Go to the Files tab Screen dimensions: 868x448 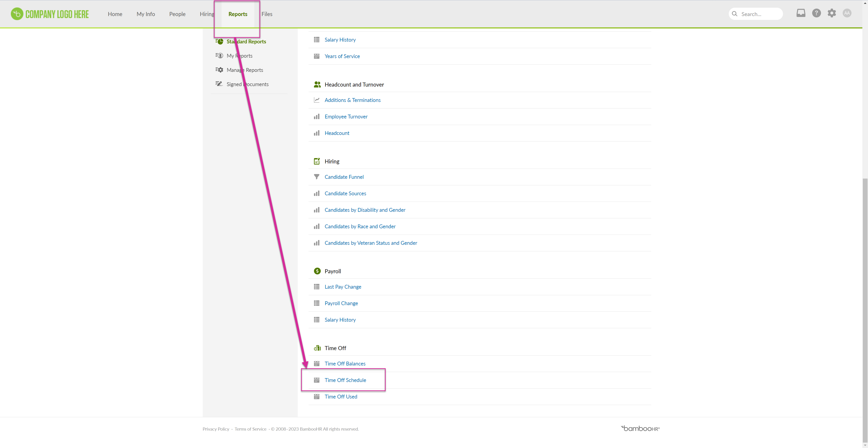tap(267, 14)
